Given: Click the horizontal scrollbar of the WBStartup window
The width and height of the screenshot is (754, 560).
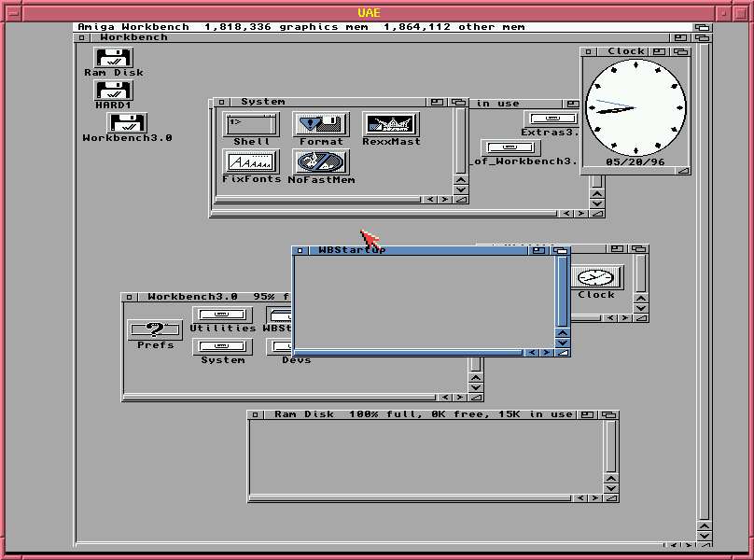Looking at the screenshot, I should pos(408,353).
